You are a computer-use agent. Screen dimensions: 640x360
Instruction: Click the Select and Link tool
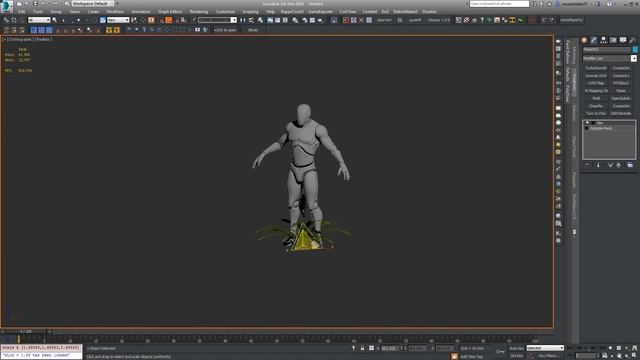(6, 20)
